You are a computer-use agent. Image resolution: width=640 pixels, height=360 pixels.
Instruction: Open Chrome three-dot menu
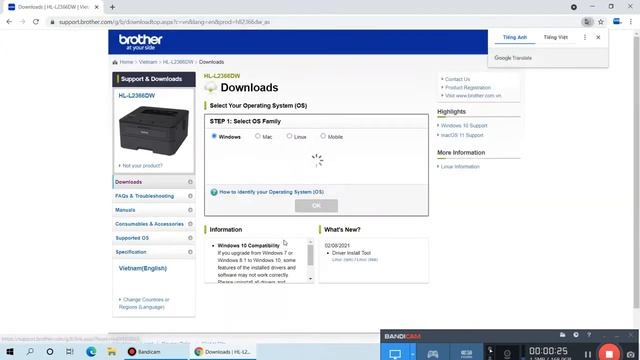(631, 22)
